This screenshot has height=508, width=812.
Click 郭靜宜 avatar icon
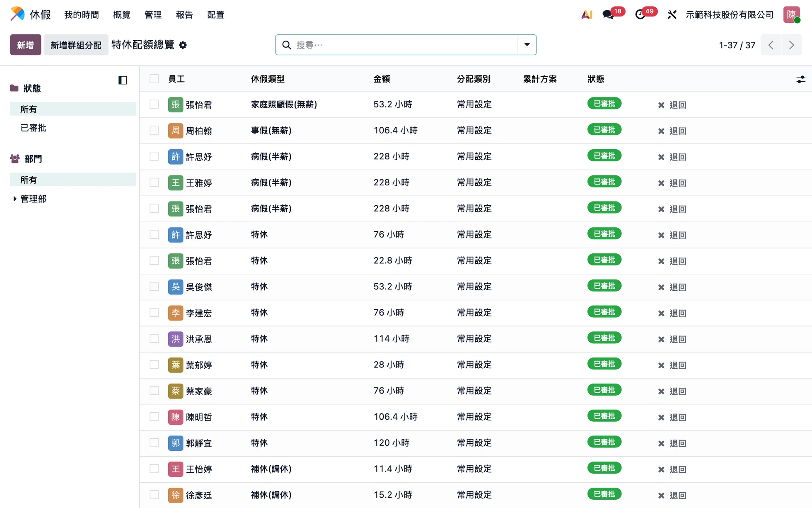pyautogui.click(x=176, y=443)
